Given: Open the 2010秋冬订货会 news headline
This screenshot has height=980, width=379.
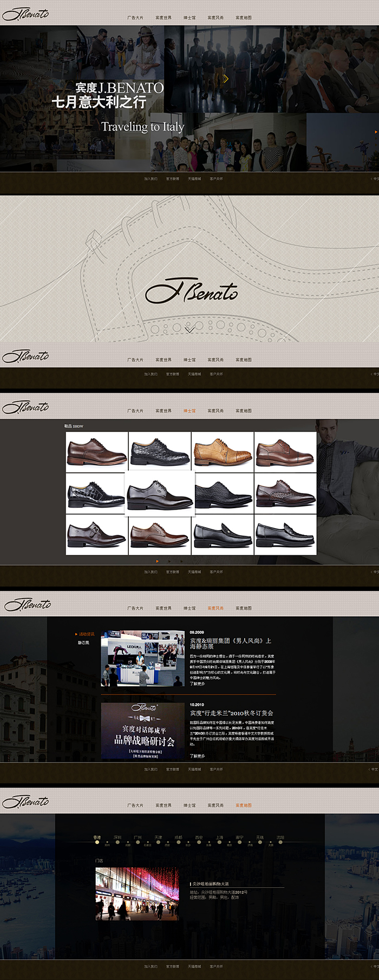Looking at the screenshot, I should coord(232,713).
